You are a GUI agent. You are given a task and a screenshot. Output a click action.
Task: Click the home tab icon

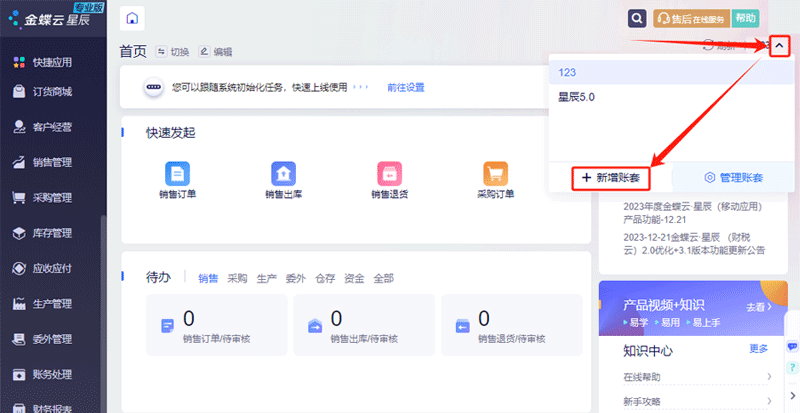pyautogui.click(x=132, y=19)
